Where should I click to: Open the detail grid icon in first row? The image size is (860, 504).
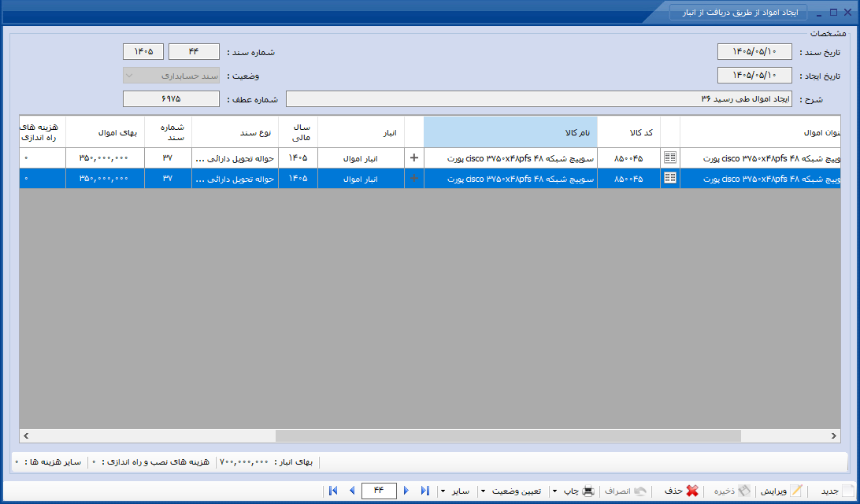coord(669,157)
